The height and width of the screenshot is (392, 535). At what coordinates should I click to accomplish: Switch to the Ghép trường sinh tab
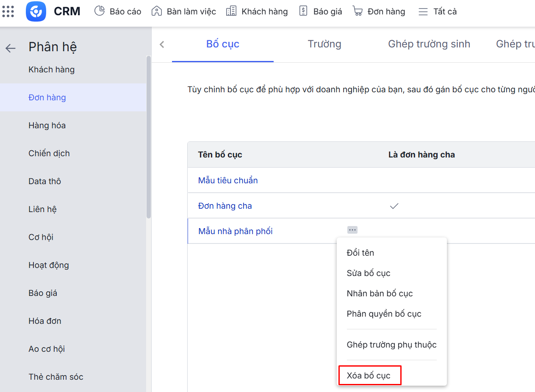429,44
